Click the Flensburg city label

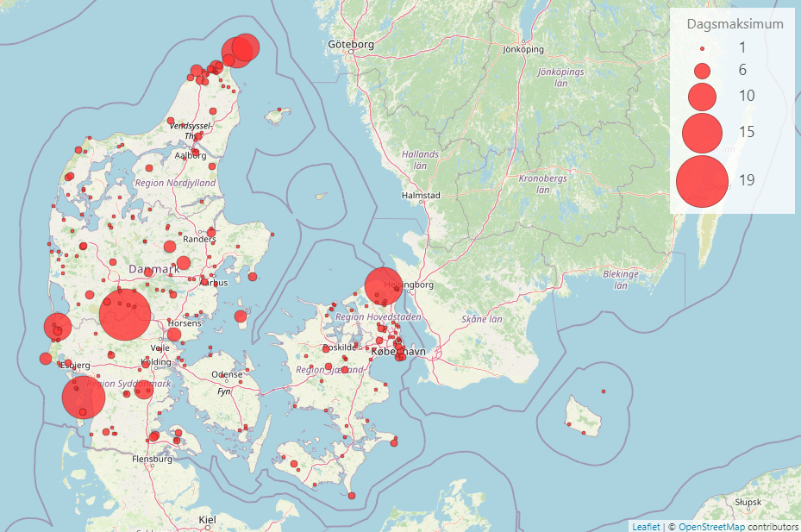[153, 460]
